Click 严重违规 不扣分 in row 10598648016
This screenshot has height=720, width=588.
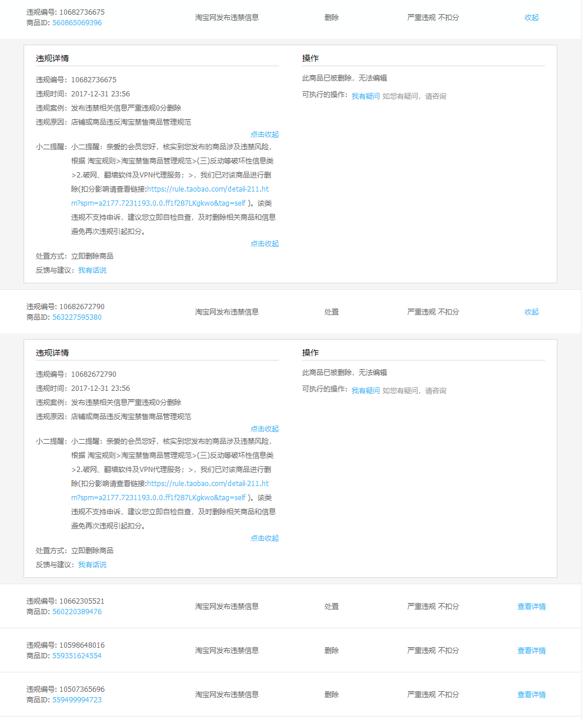coord(433,651)
